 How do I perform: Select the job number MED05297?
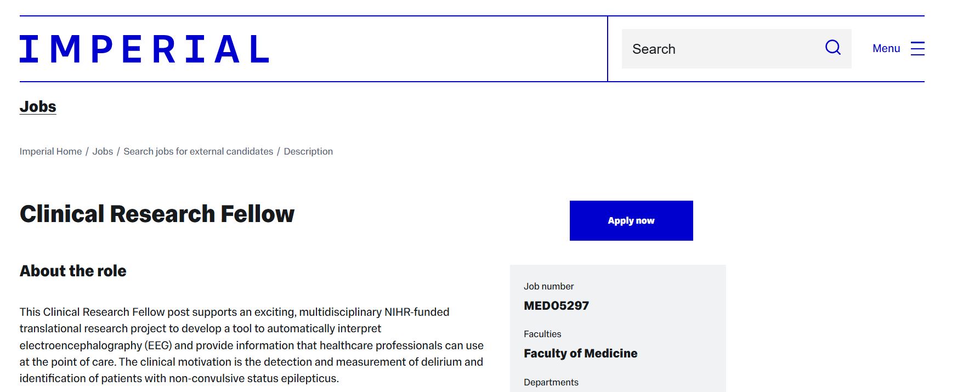point(556,305)
